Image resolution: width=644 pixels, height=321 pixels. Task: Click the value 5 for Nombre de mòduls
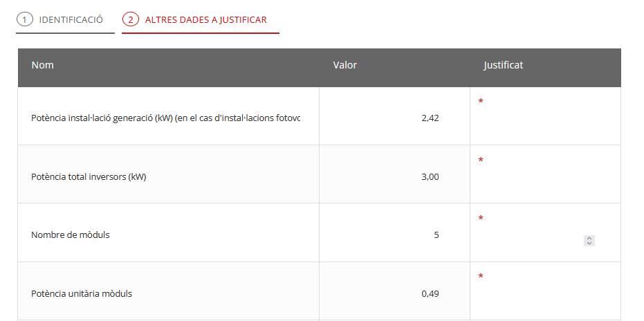click(436, 235)
